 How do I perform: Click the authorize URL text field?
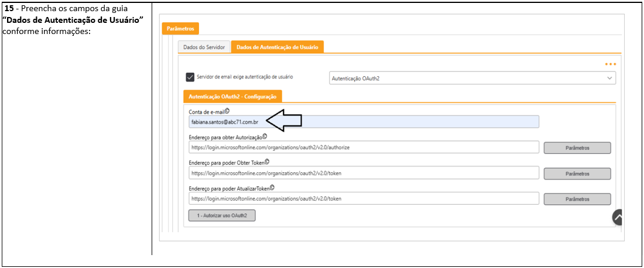click(x=363, y=148)
